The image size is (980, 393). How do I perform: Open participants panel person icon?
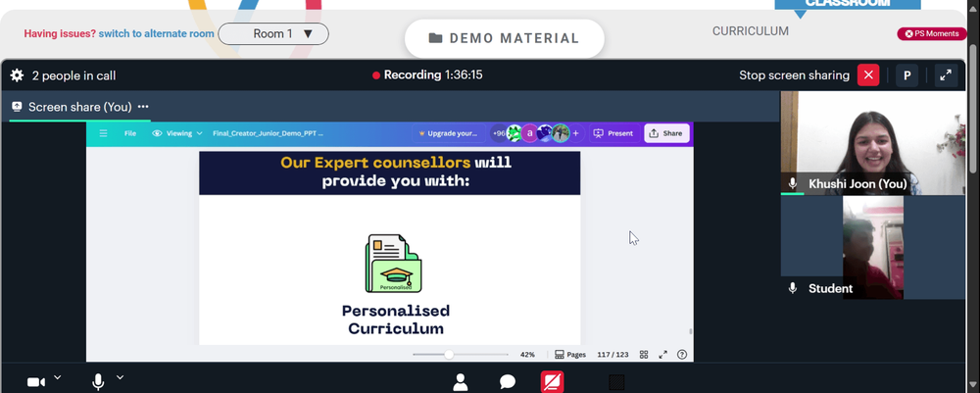pyautogui.click(x=461, y=382)
